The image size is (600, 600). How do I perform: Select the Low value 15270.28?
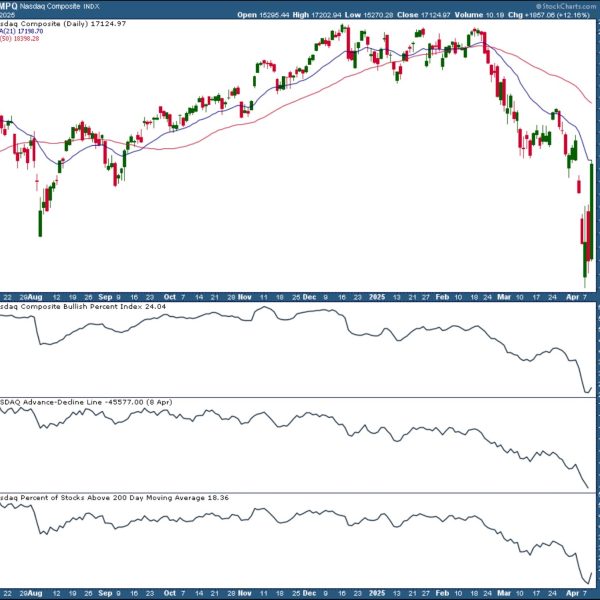pos(378,15)
